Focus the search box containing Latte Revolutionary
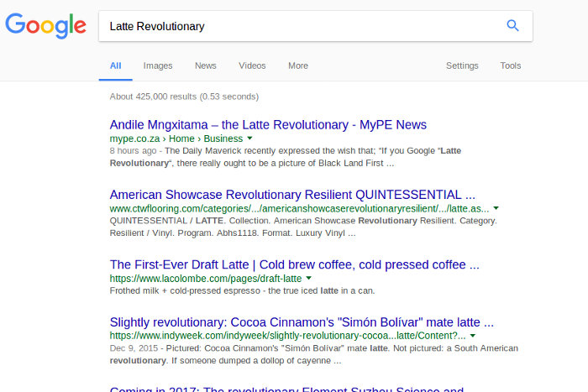This screenshot has width=588, height=392. click(x=315, y=26)
